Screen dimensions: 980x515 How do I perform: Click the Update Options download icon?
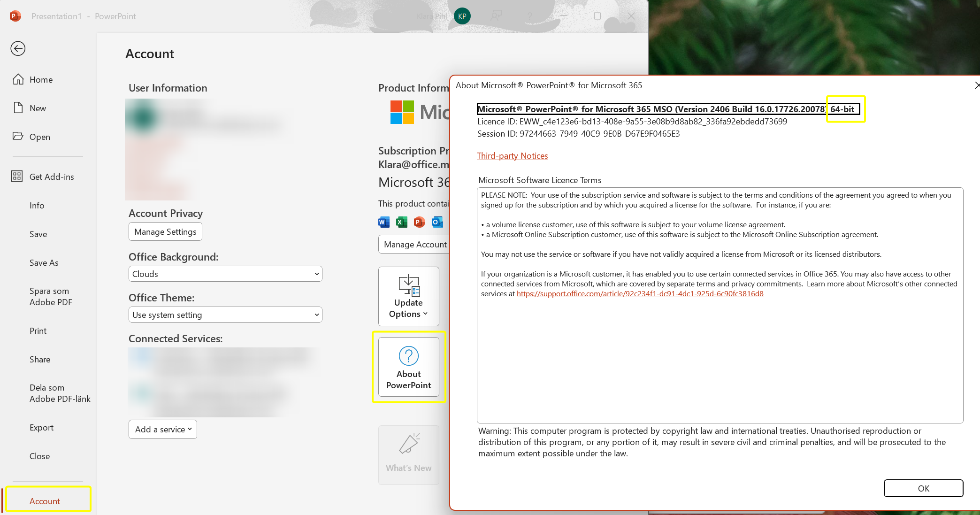tap(409, 285)
